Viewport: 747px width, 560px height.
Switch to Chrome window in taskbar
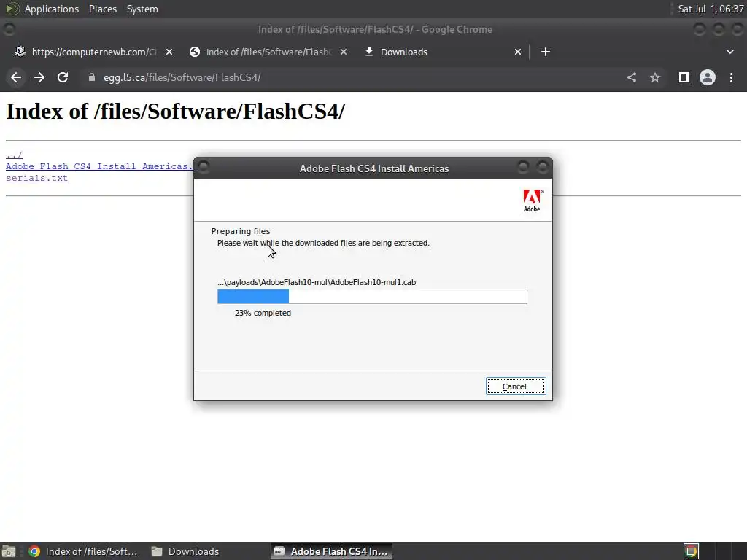click(83, 551)
